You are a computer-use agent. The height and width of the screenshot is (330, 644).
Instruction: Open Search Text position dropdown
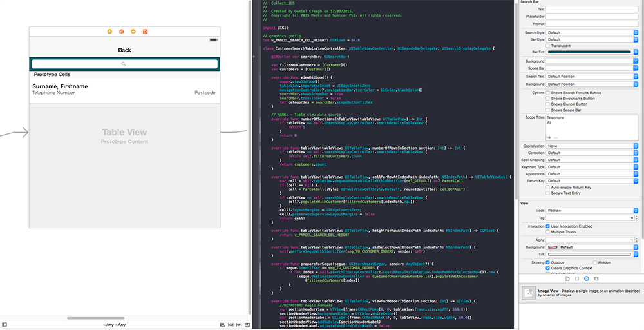coord(592,77)
